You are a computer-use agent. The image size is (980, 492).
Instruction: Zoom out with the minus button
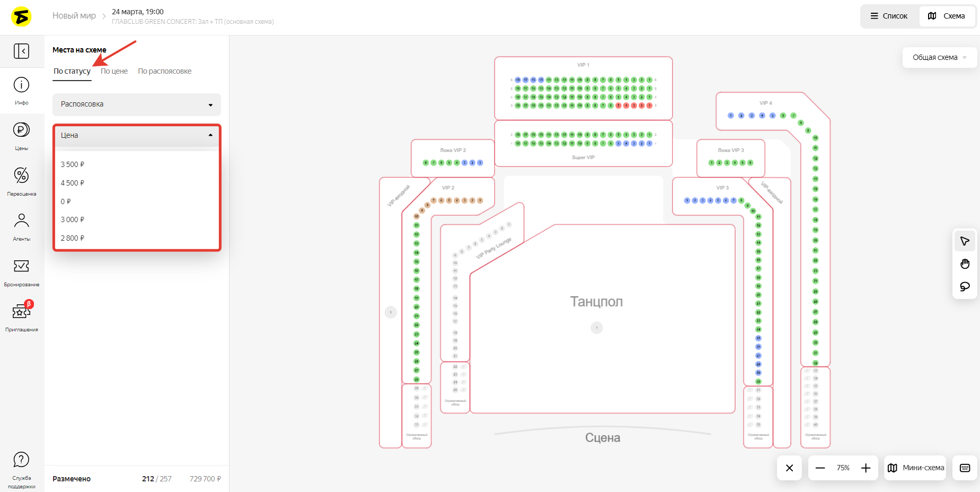click(820, 468)
